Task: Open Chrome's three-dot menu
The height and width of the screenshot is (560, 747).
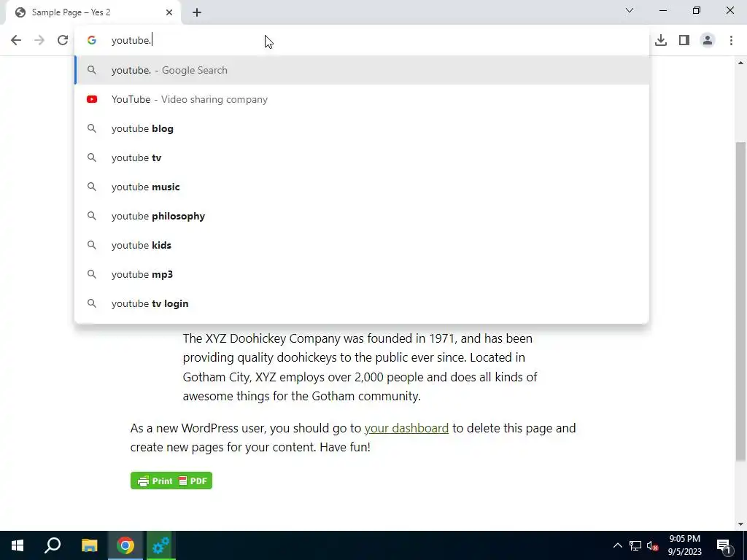Action: [x=731, y=41]
